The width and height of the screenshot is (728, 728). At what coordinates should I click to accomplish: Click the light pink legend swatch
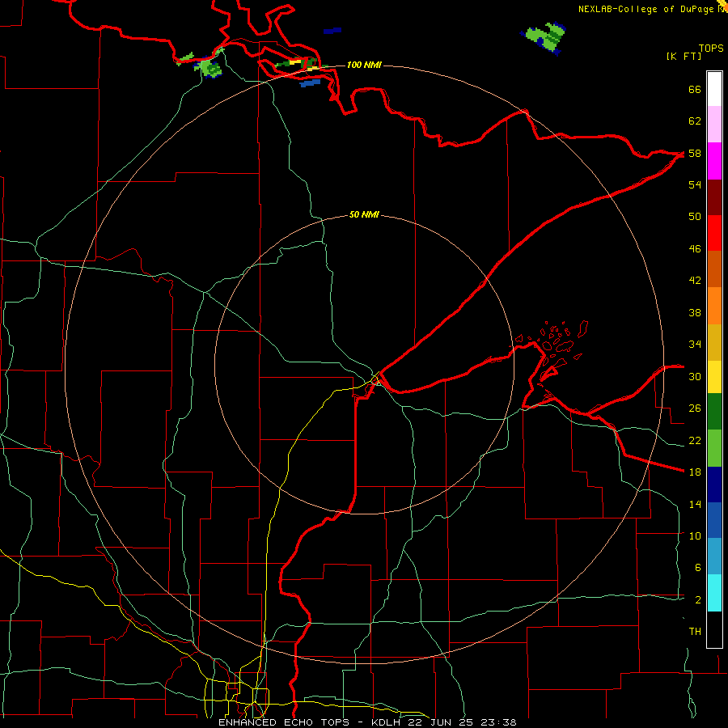point(714,124)
